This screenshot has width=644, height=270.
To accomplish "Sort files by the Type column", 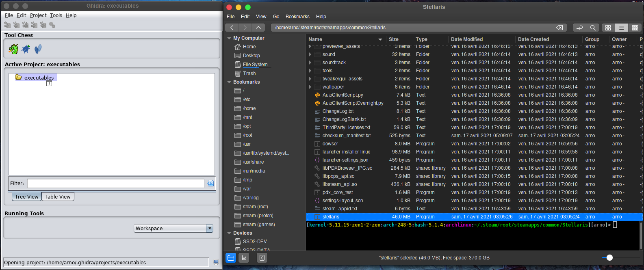I will click(430, 39).
